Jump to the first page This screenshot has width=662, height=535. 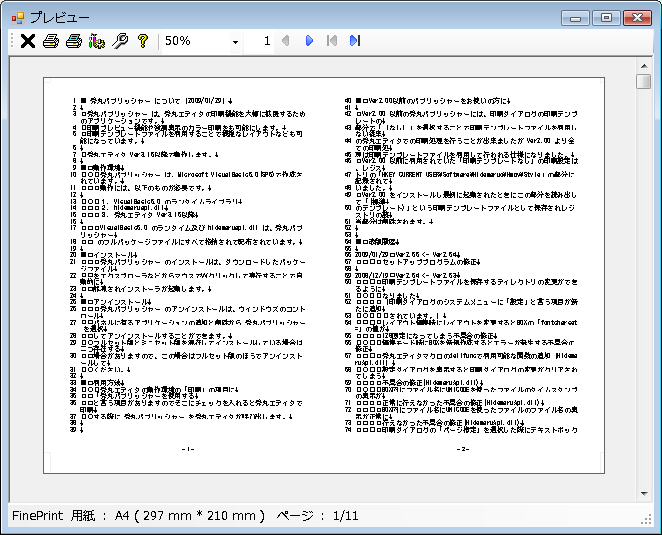[x=331, y=41]
